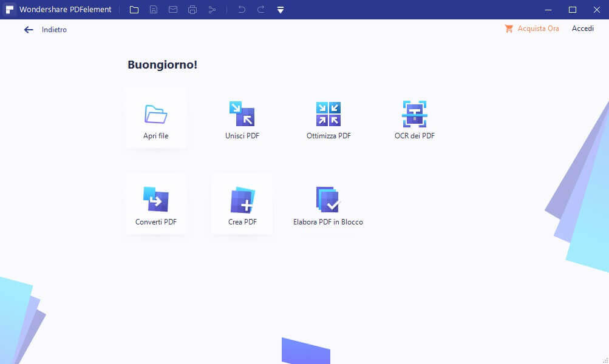This screenshot has height=364, width=609.
Task: Click the share icon in title bar
Action: [x=212, y=10]
